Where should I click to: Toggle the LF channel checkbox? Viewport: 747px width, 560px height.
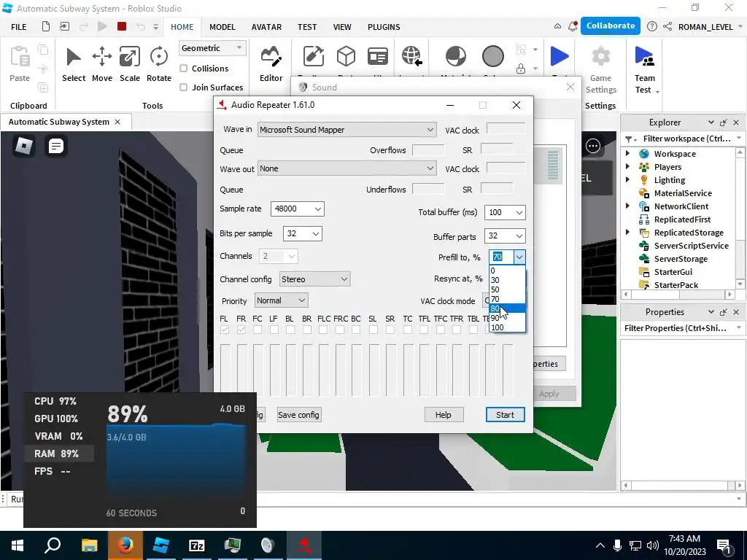tap(274, 330)
